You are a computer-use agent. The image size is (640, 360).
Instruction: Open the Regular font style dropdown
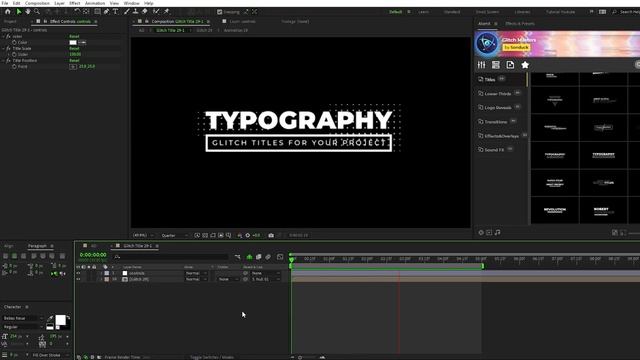coord(22,327)
